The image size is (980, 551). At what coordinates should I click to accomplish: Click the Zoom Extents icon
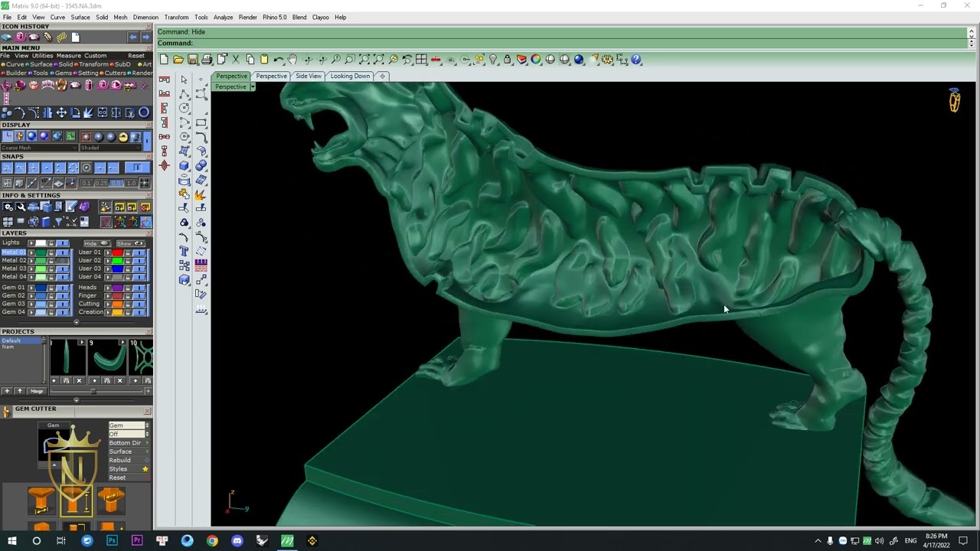364,60
